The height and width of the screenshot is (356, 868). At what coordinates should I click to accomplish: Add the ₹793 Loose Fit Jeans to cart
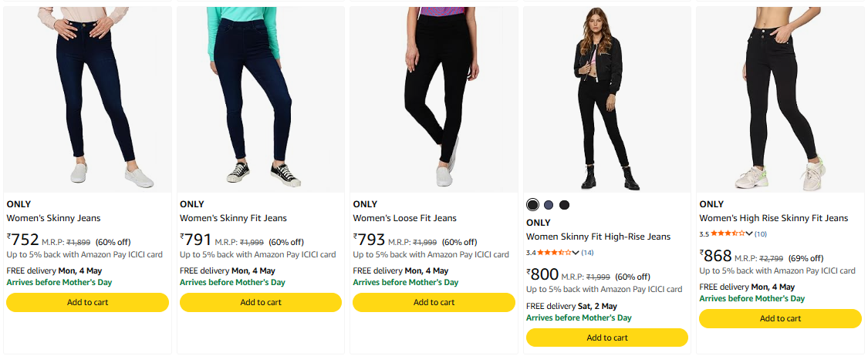[x=434, y=302]
